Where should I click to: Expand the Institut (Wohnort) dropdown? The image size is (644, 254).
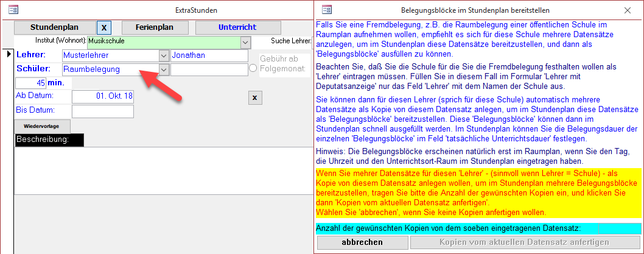click(245, 42)
